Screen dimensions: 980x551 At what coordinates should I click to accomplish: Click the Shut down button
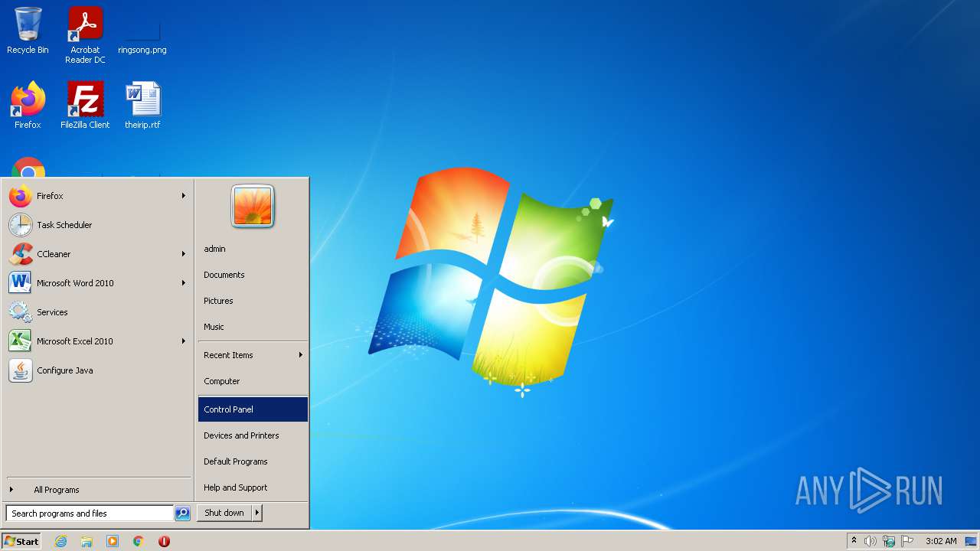pos(224,513)
